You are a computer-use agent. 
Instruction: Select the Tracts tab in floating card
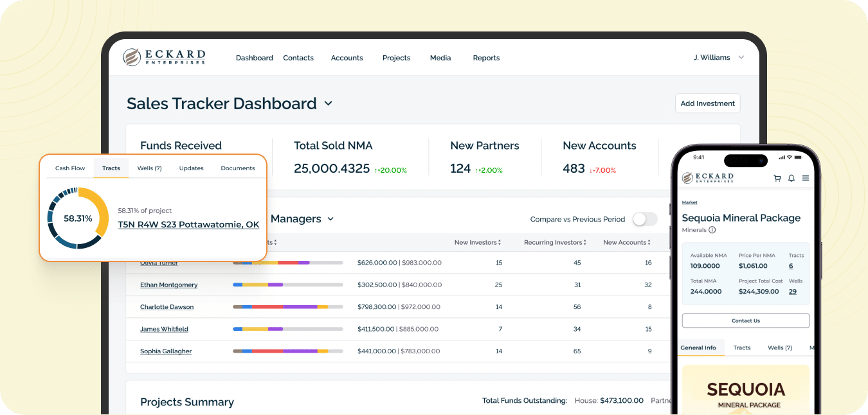tap(111, 168)
